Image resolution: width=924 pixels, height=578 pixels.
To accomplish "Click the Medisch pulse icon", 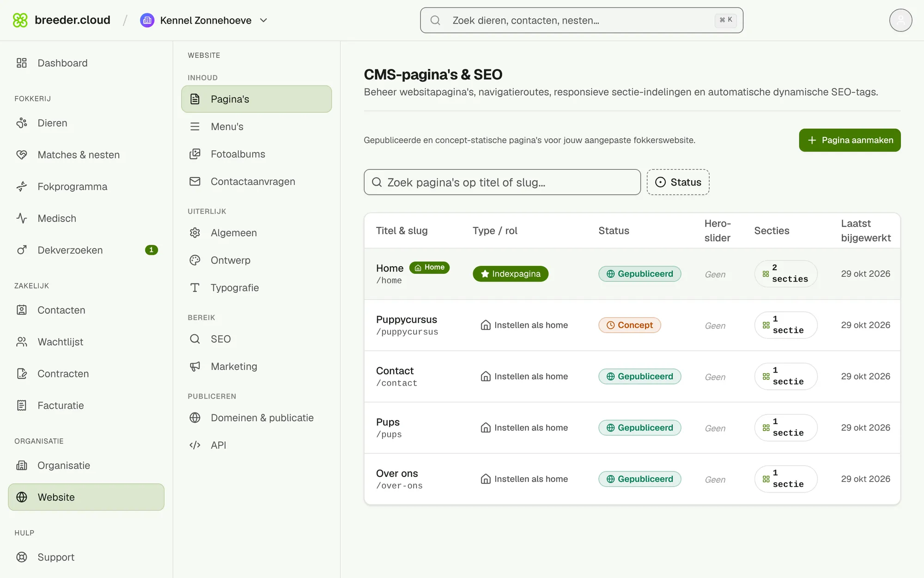I will tap(22, 218).
